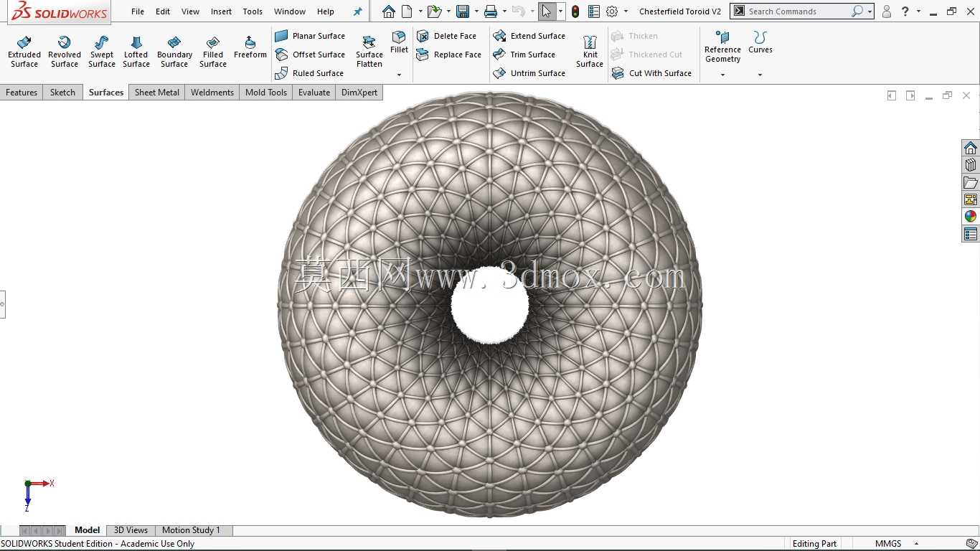The width and height of the screenshot is (980, 551).
Task: Open the View Palette pane icon
Action: [971, 199]
